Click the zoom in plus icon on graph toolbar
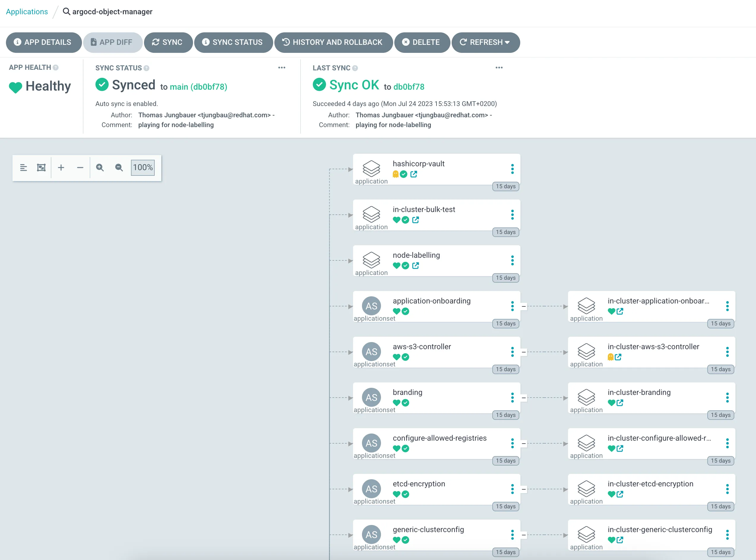The height and width of the screenshot is (560, 756). click(61, 167)
